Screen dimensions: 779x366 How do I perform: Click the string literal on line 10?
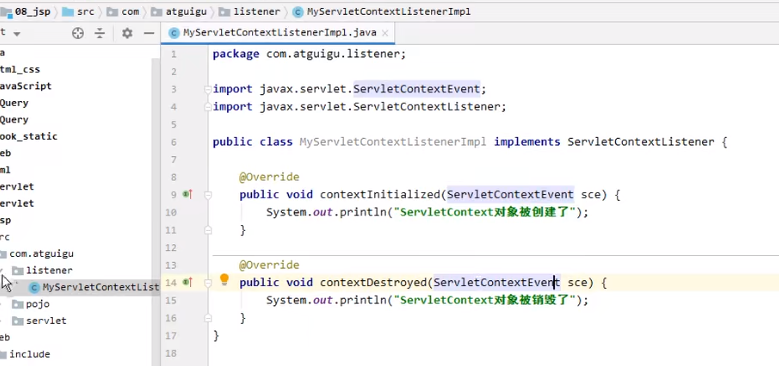pyautogui.click(x=487, y=213)
